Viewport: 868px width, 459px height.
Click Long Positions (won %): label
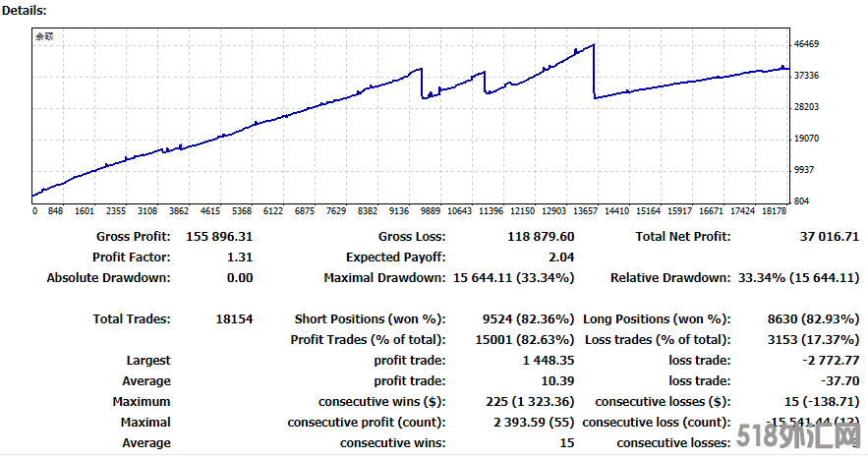tap(657, 318)
